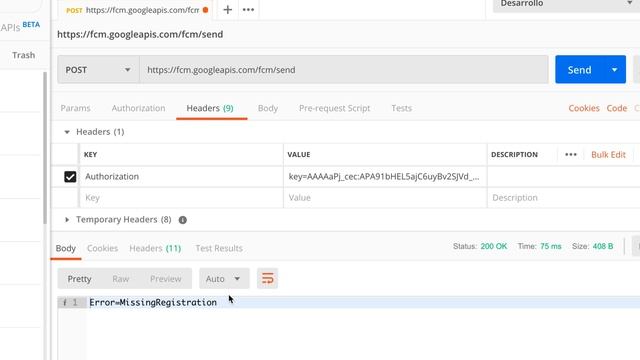The image size is (640, 360).
Task: Open the Cookies link
Action: click(584, 108)
